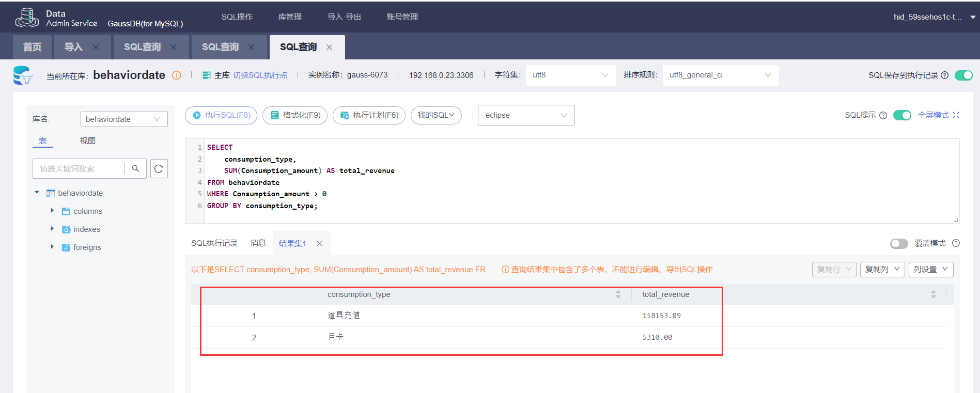Toggle SQL保存到执行记录 switch
This screenshot has width=980, height=393.
pyautogui.click(x=963, y=75)
